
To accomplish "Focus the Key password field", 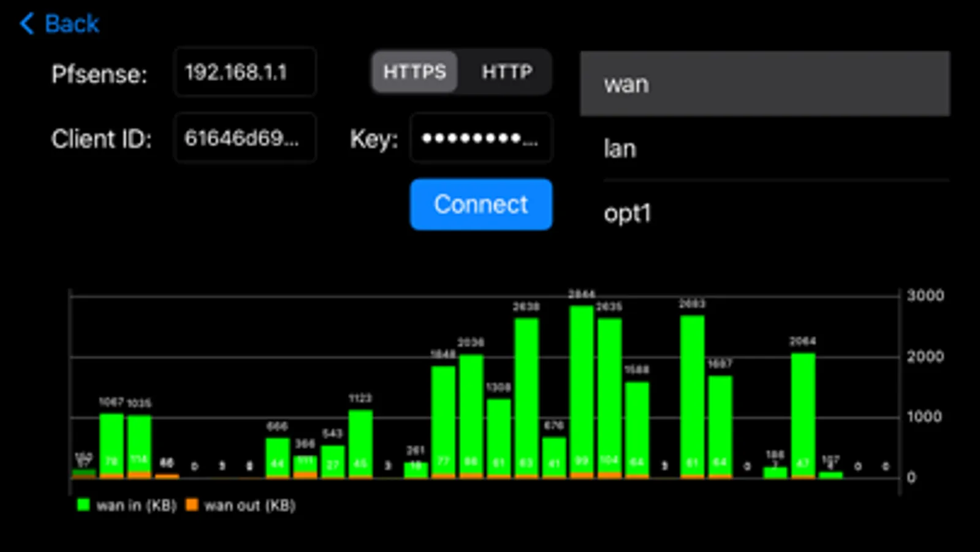I will point(481,138).
